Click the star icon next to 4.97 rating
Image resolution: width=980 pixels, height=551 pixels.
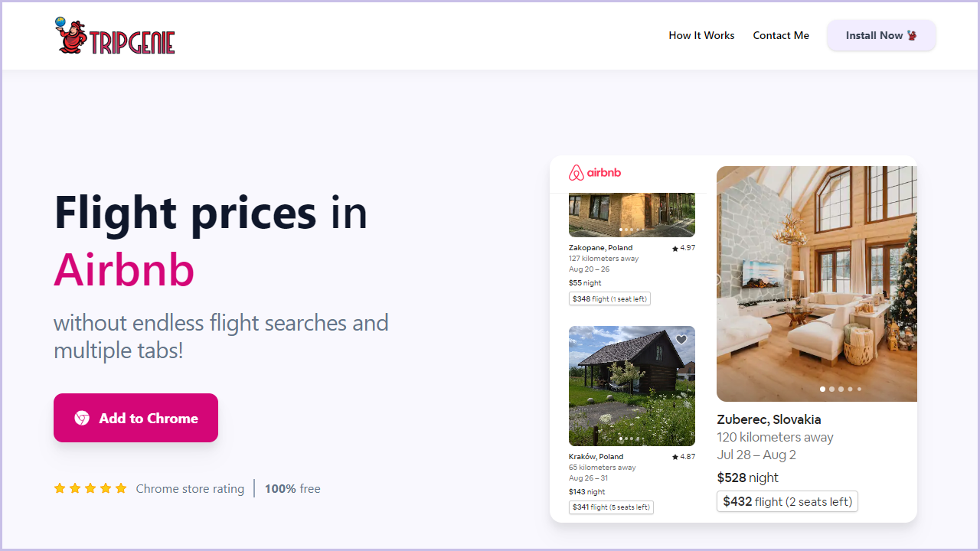[x=675, y=248]
